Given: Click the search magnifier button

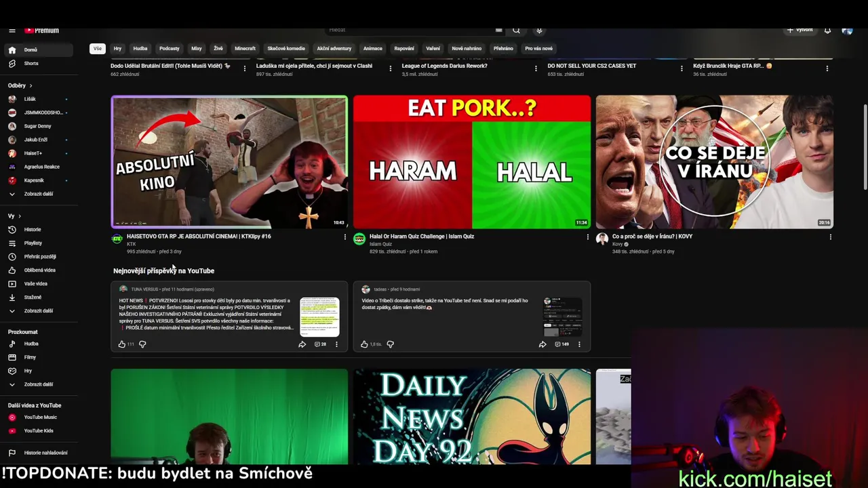Looking at the screenshot, I should point(516,30).
